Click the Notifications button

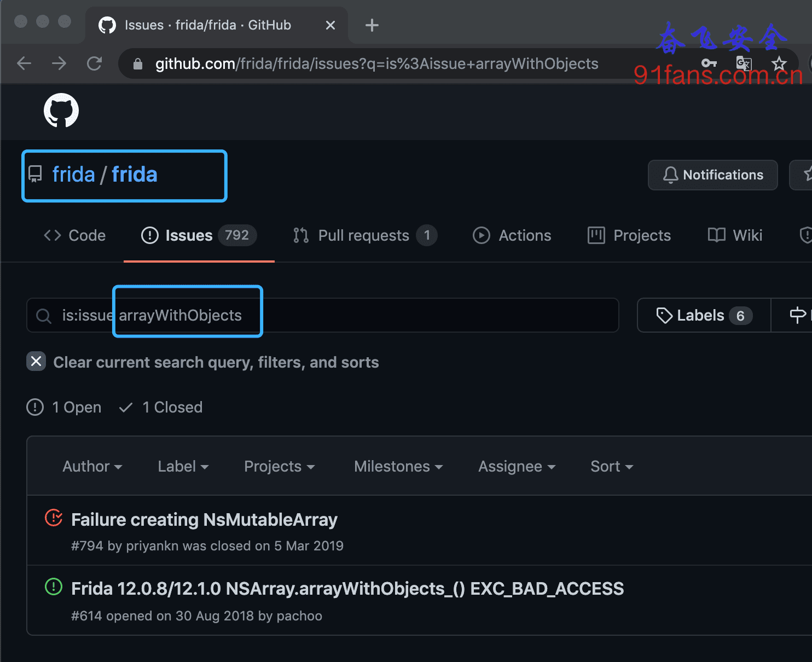tap(712, 175)
